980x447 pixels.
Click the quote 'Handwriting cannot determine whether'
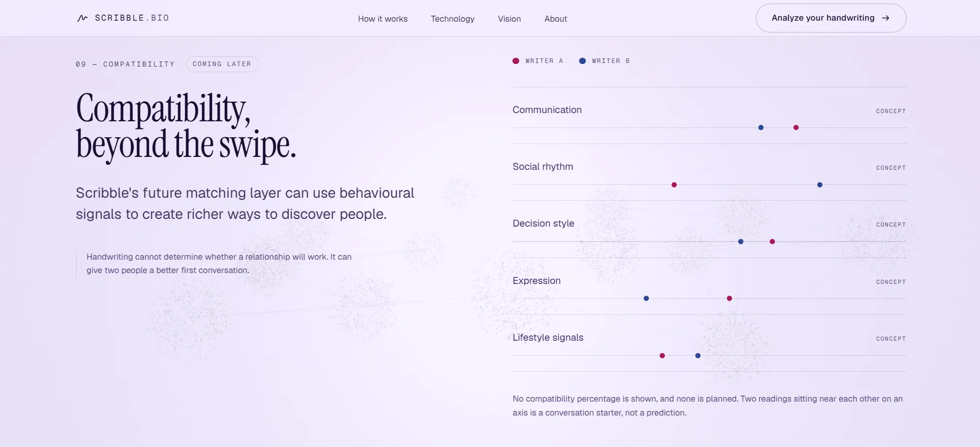[x=219, y=263]
